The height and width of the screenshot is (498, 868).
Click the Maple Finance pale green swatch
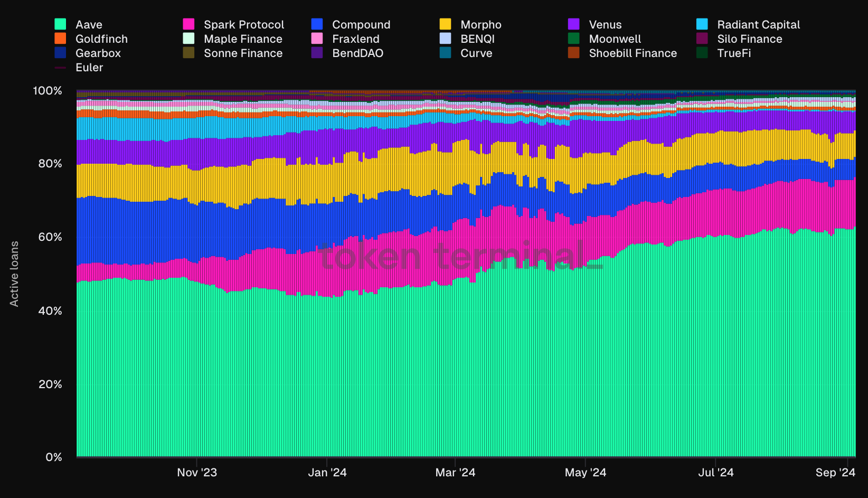tap(188, 39)
